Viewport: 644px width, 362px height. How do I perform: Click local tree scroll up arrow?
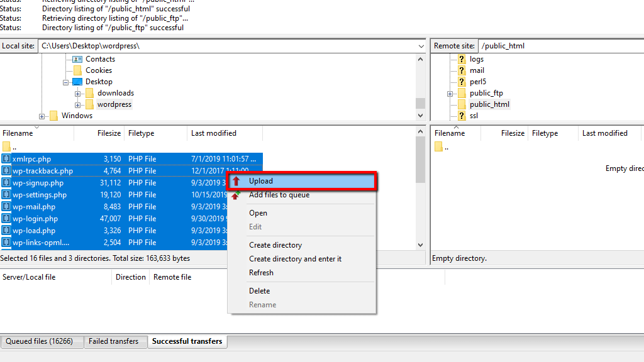pyautogui.click(x=420, y=59)
